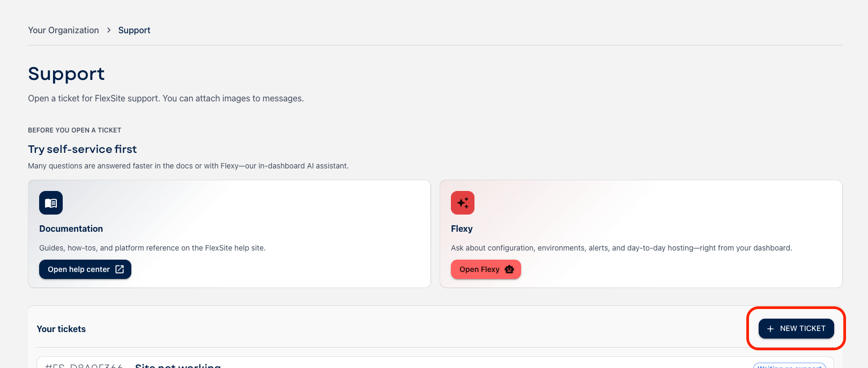
Task: Click the Flexy card title
Action: click(462, 229)
